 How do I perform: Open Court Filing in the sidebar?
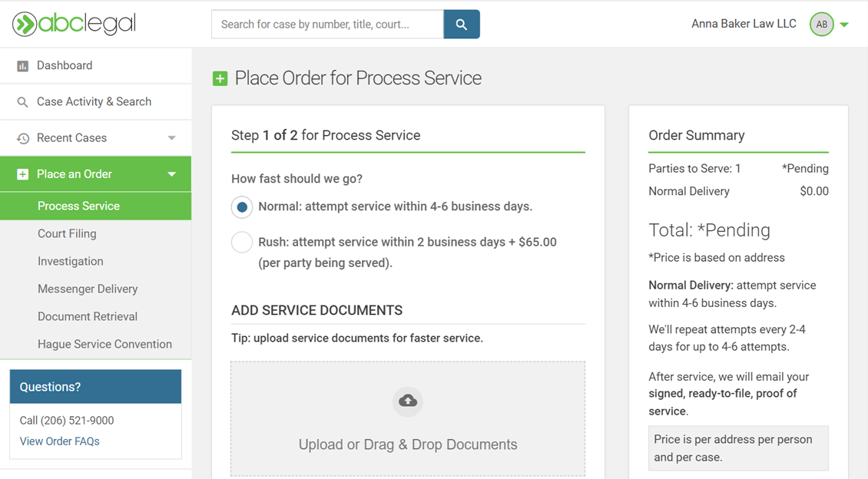pos(67,233)
